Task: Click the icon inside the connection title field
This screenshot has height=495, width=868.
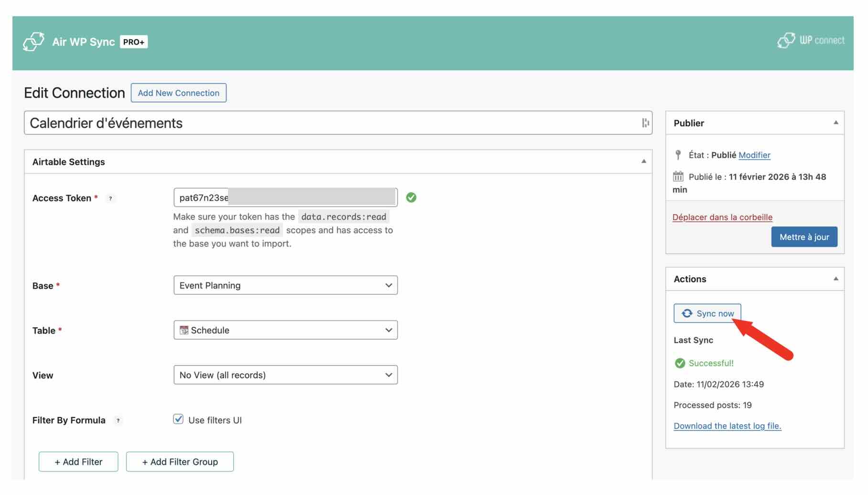Action: click(x=645, y=123)
